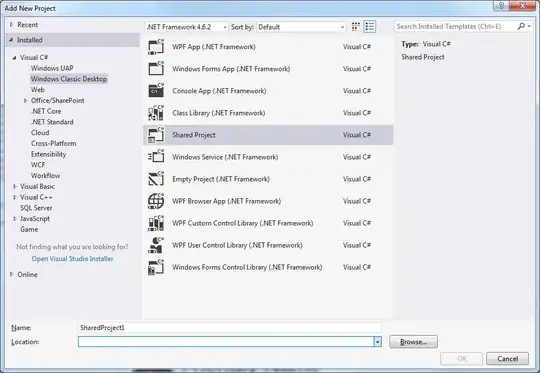The image size is (540, 373).
Task: Select WPF User Control Library name text
Action: [x=237, y=245]
